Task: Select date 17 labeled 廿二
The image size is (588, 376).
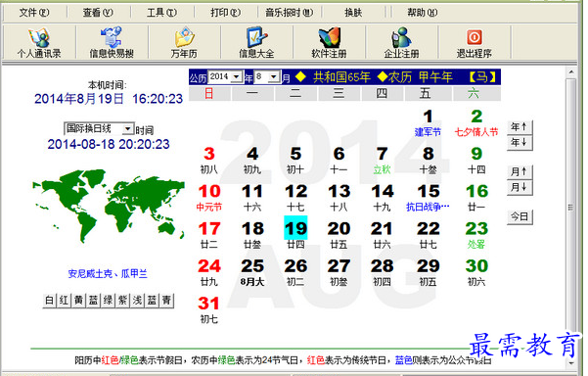Action: tap(208, 235)
